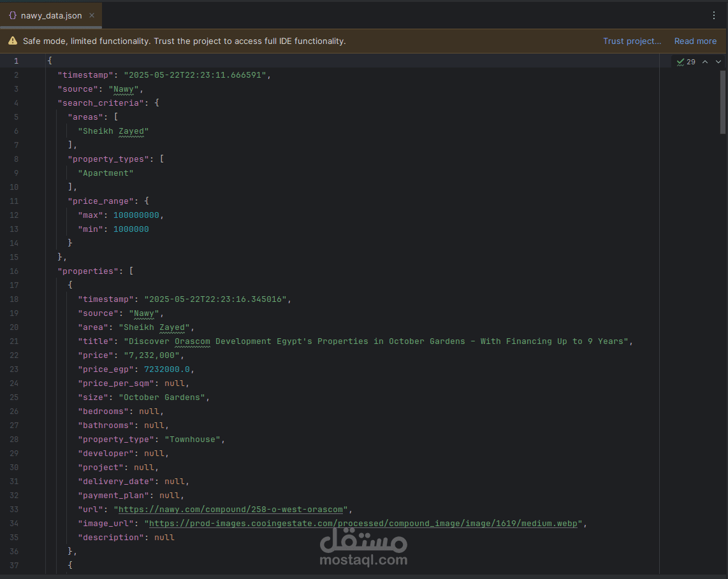Click line number 16 in gutter
This screenshot has height=579, width=728.
click(x=14, y=271)
